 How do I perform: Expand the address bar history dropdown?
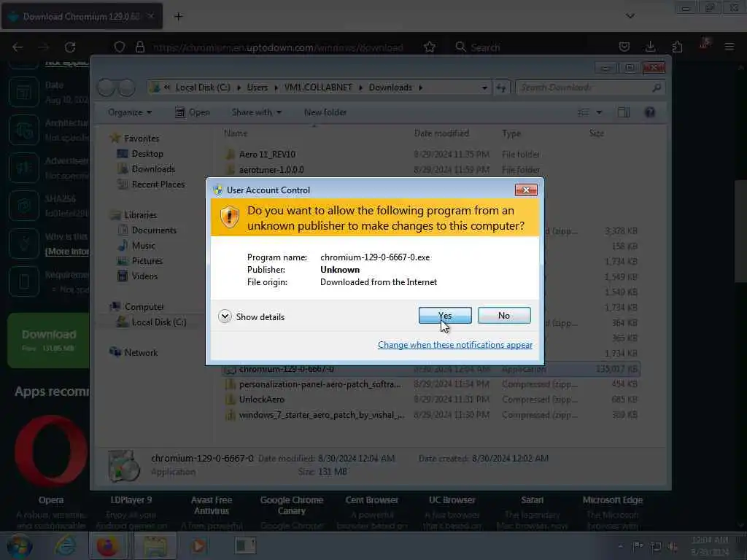(484, 87)
